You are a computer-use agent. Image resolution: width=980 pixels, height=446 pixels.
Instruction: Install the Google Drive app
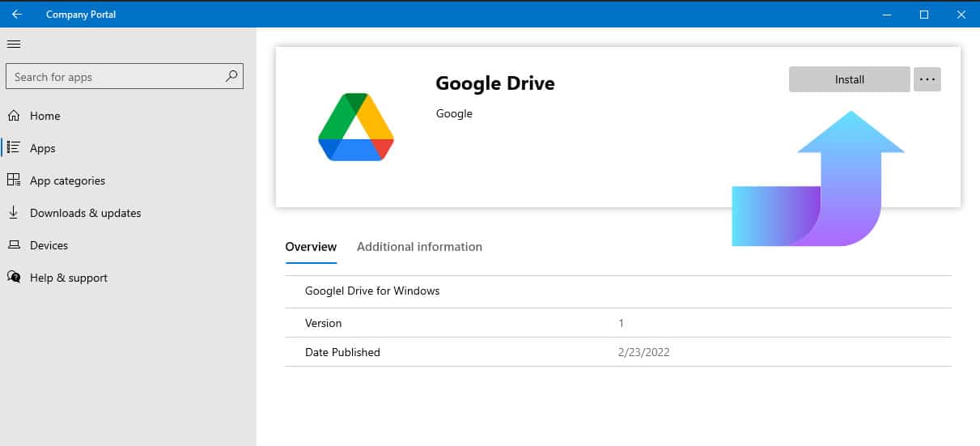tap(849, 79)
